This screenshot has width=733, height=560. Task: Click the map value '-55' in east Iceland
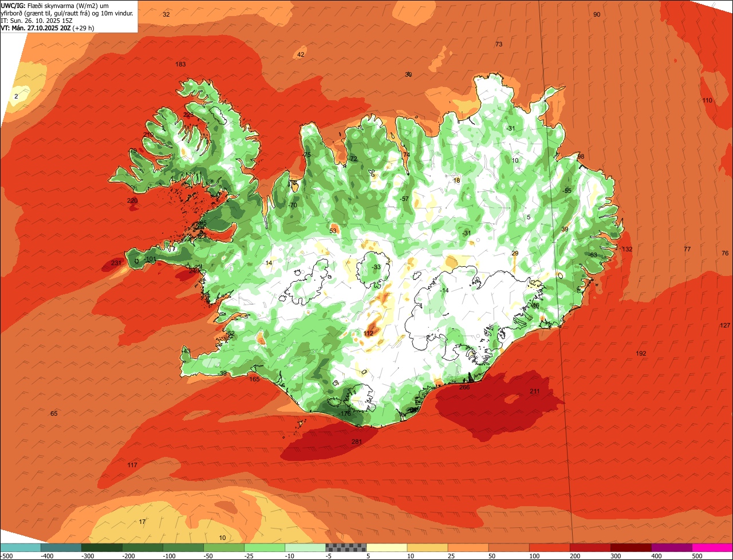pos(567,191)
